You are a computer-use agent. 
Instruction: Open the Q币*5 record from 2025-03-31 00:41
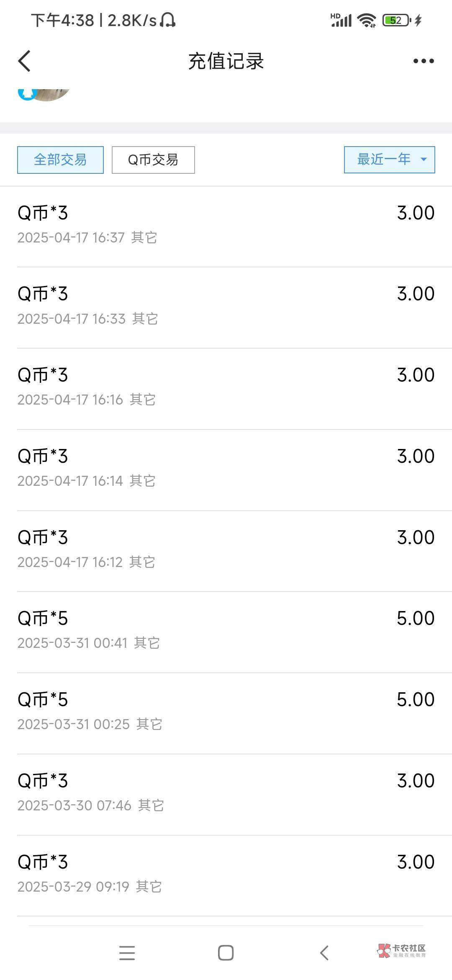pyautogui.click(x=226, y=631)
